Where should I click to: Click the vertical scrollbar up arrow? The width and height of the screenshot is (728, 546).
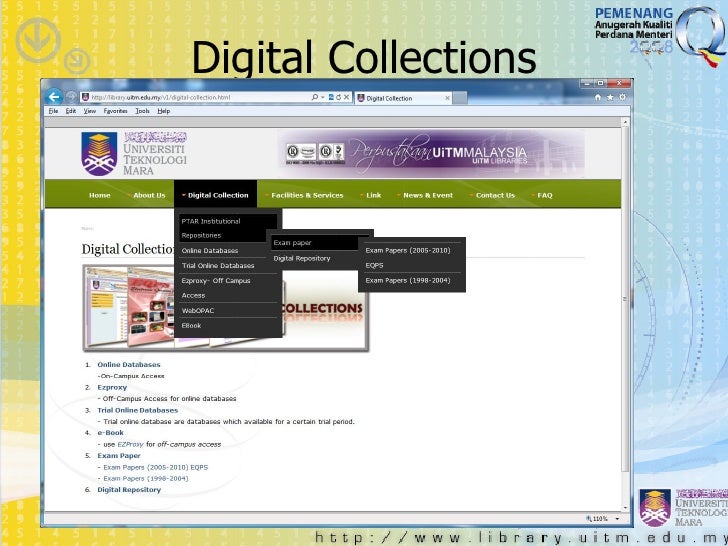(x=625, y=122)
